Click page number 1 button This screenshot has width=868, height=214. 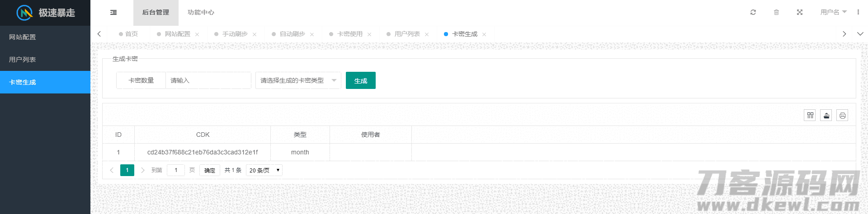click(127, 170)
